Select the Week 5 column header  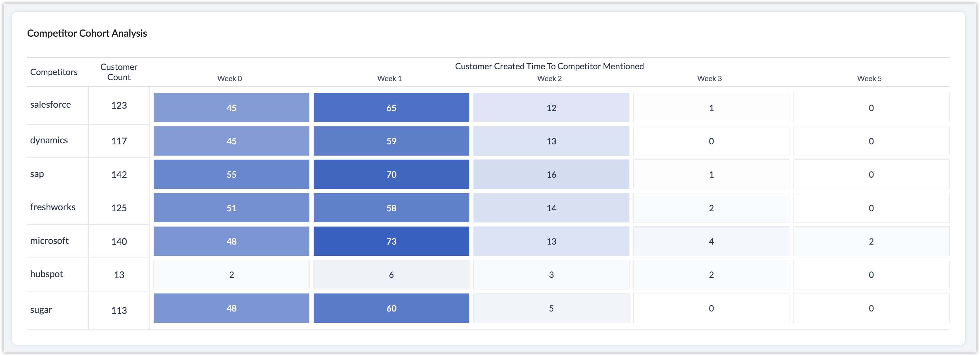click(869, 79)
